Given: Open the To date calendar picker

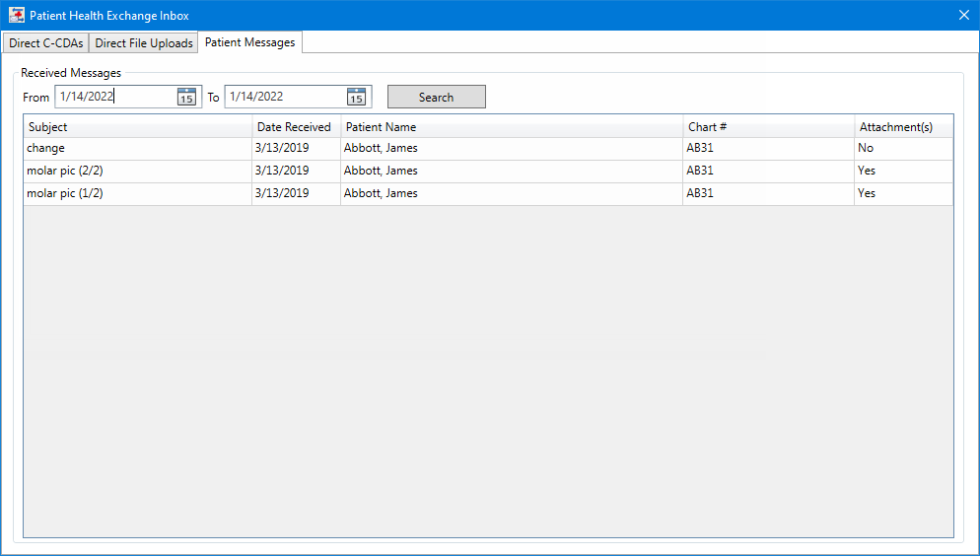Looking at the screenshot, I should tap(356, 97).
